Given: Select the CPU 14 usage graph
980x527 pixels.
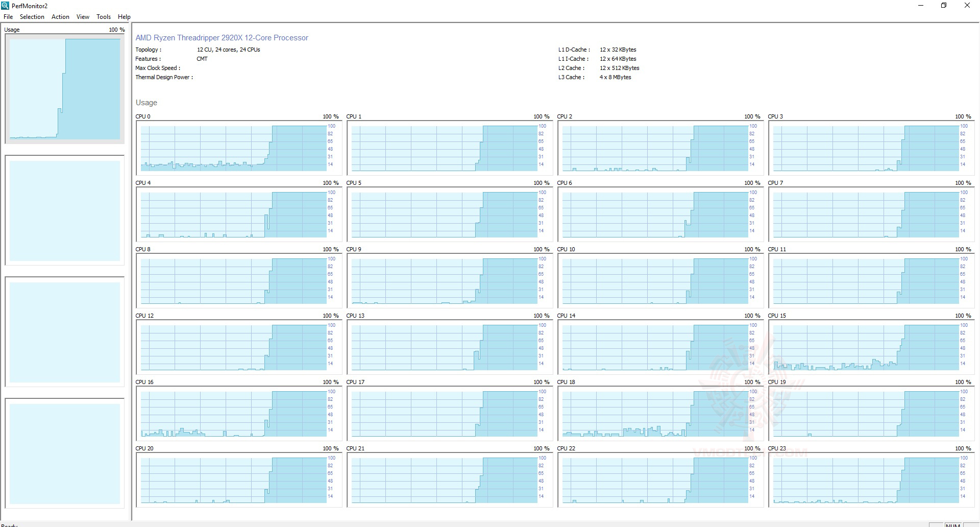Looking at the screenshot, I should point(660,347).
